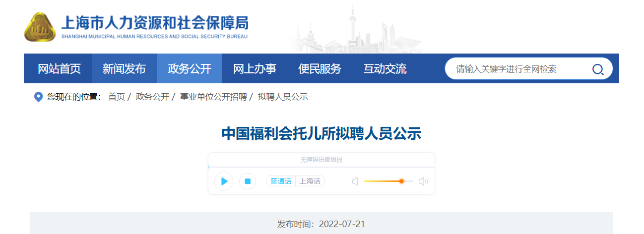
Task: Click the audio playback progress bar
Action: point(322,167)
